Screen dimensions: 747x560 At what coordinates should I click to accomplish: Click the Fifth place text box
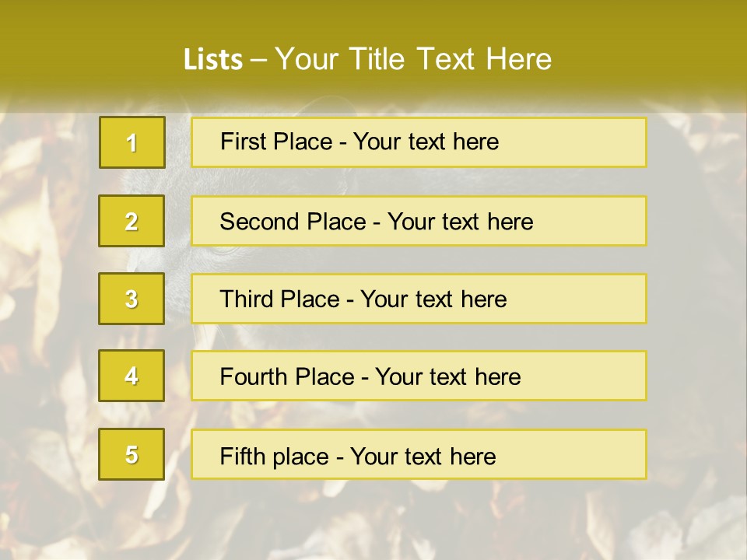(419, 453)
